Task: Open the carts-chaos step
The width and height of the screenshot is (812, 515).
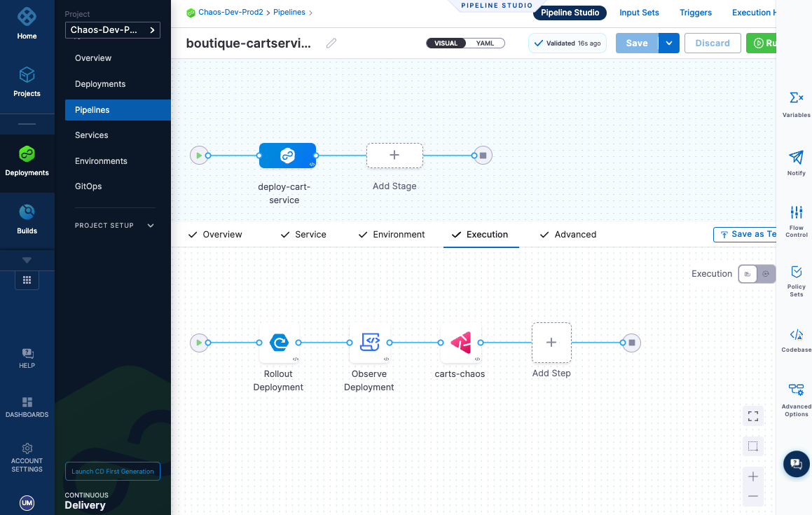Action: point(461,343)
